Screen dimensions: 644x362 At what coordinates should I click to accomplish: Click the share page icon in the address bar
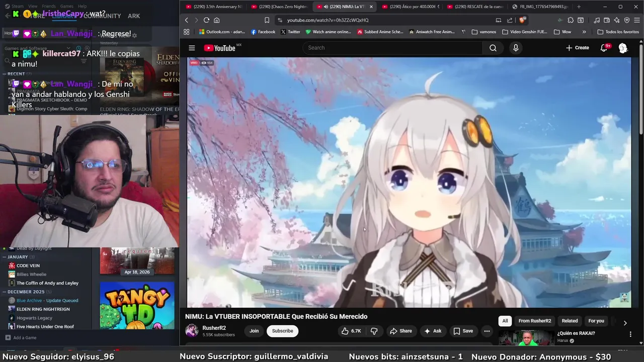(510, 20)
